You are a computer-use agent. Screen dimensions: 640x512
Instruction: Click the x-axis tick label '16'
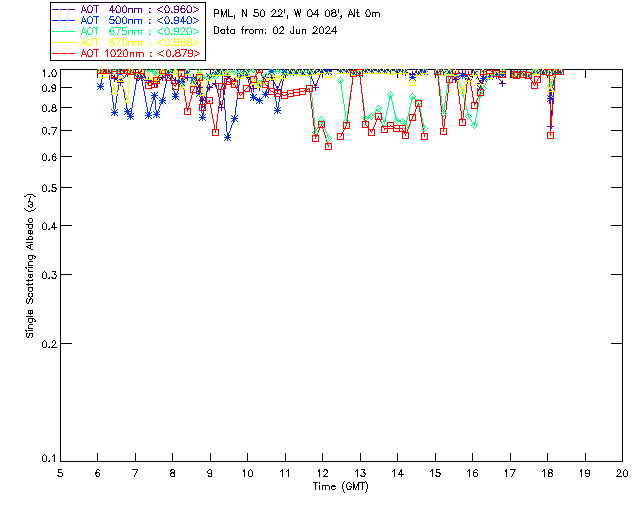472,474
